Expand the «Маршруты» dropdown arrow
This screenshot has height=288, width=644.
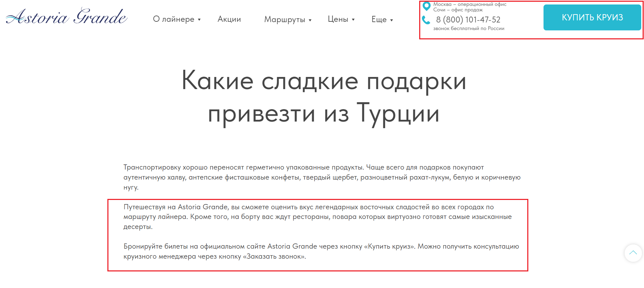(x=310, y=20)
